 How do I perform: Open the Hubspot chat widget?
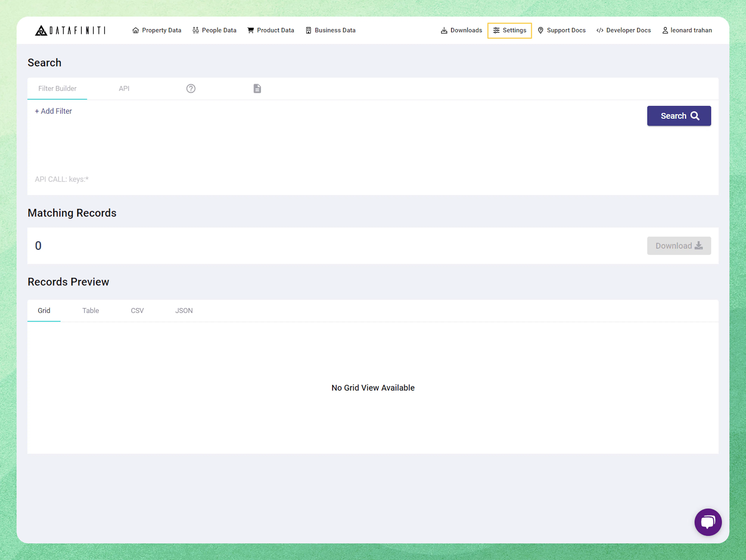(x=708, y=522)
